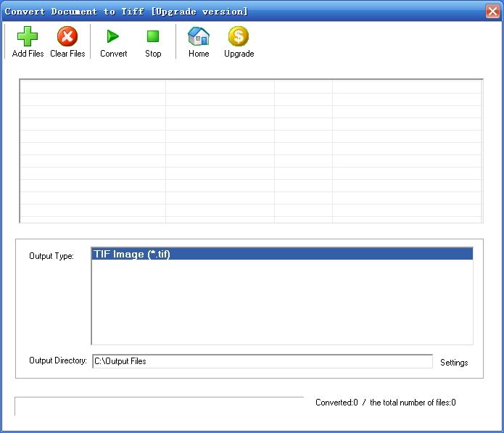Screen dimensions: 504x433
Task: Click the 'Converted:0 / the total number of files:0' status text
Action: tap(385, 403)
